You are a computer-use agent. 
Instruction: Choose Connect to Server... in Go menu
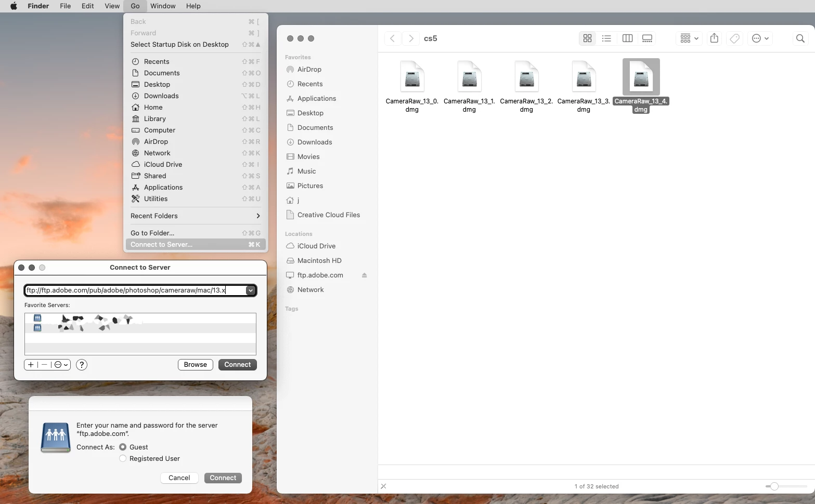pos(196,245)
